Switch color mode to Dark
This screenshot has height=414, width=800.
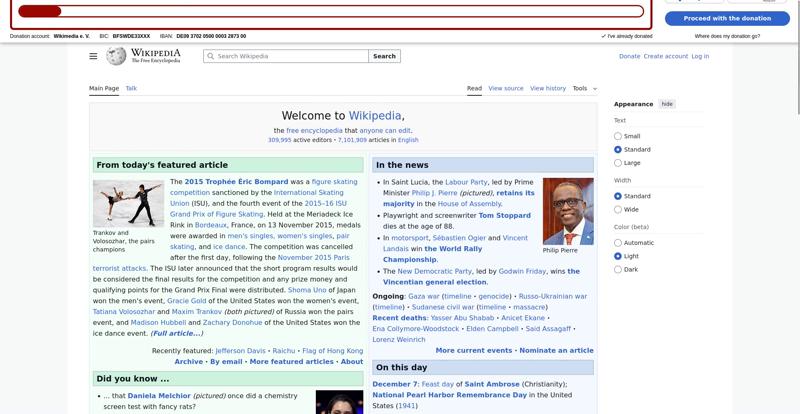pos(618,269)
